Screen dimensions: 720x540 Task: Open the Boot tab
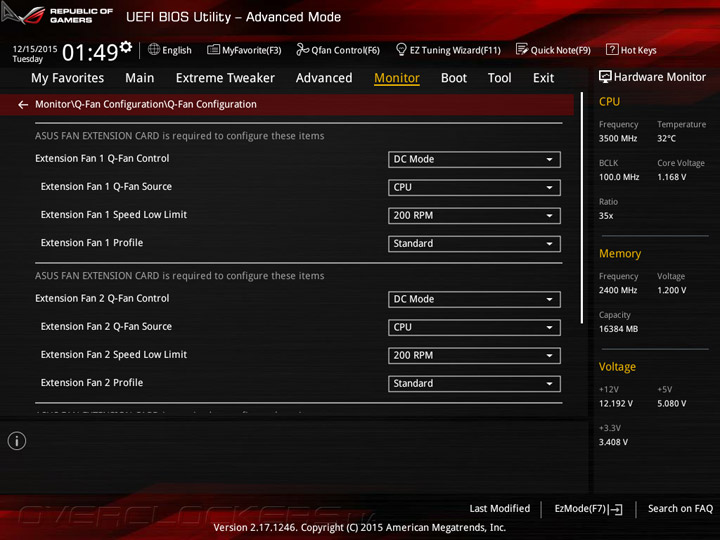(454, 78)
